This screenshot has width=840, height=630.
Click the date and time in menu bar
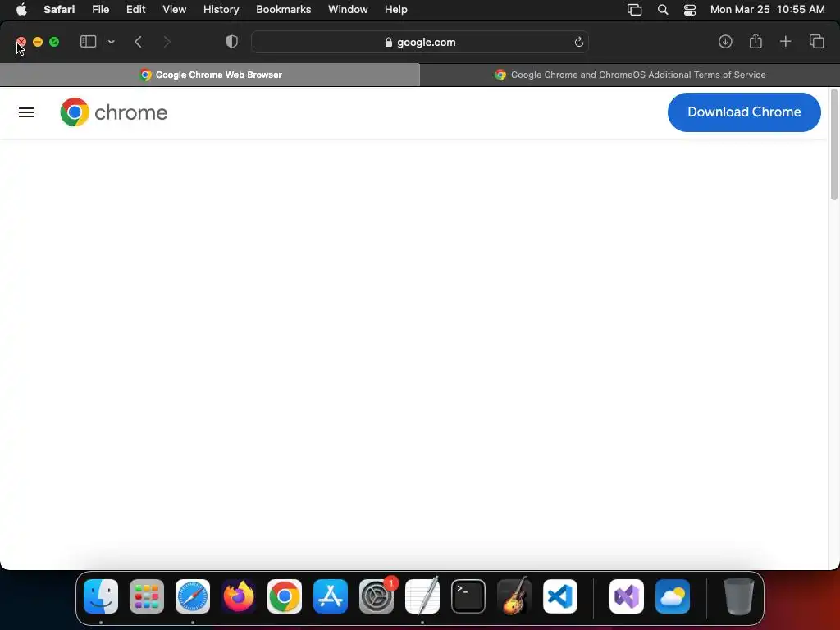point(767,10)
